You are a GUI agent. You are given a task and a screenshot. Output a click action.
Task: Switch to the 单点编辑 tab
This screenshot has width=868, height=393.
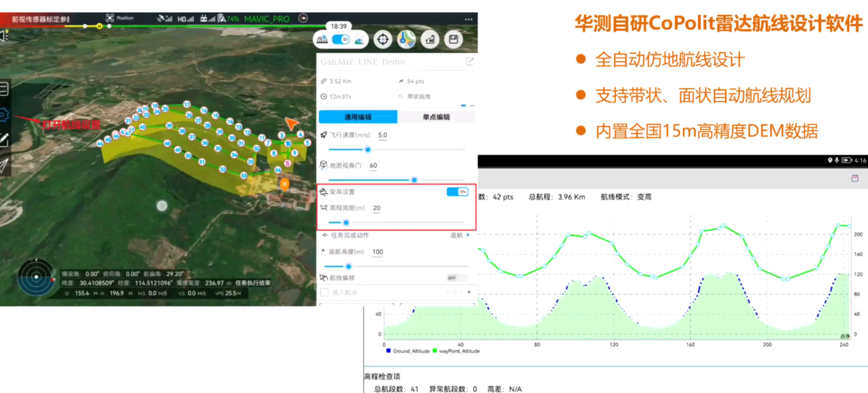(x=436, y=117)
